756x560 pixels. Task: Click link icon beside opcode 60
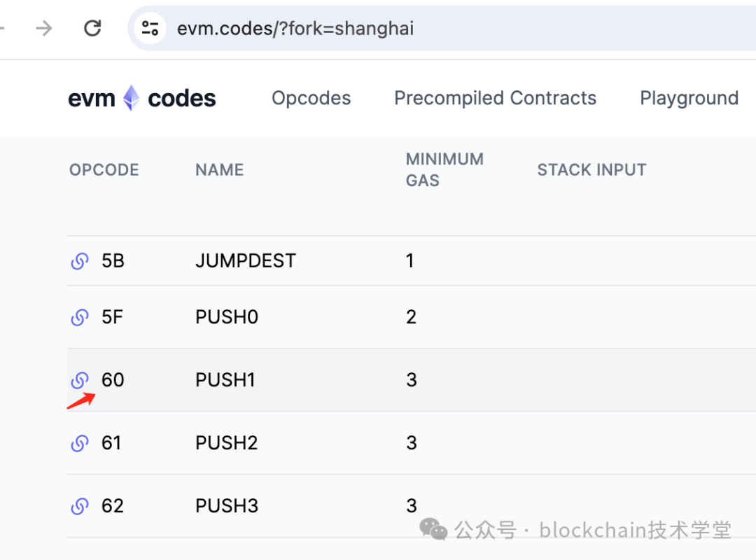pos(80,380)
